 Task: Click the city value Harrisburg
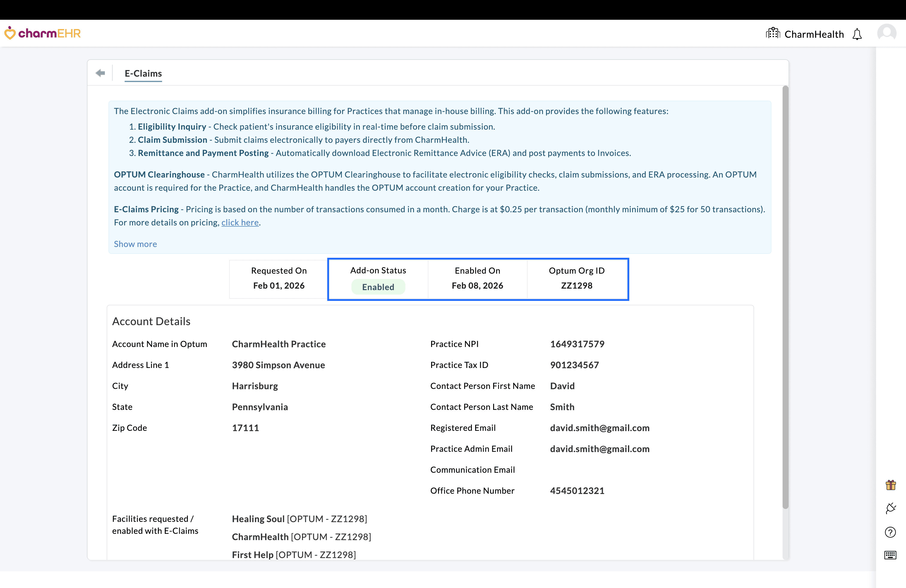click(255, 386)
